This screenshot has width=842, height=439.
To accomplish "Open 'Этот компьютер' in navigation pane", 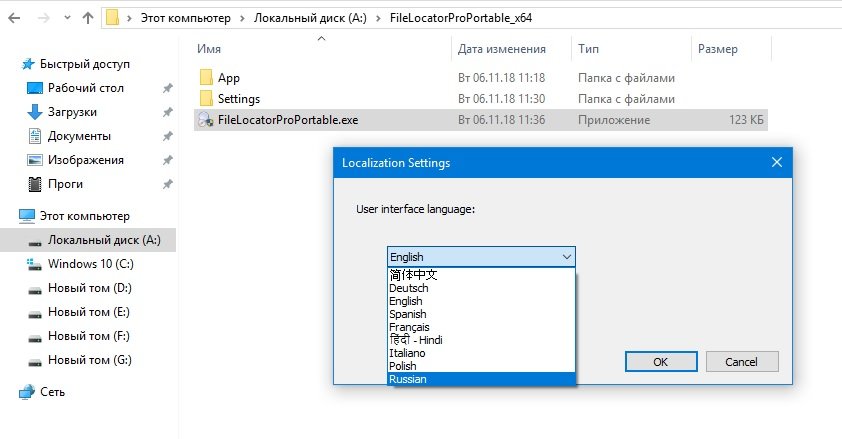I will coord(85,216).
